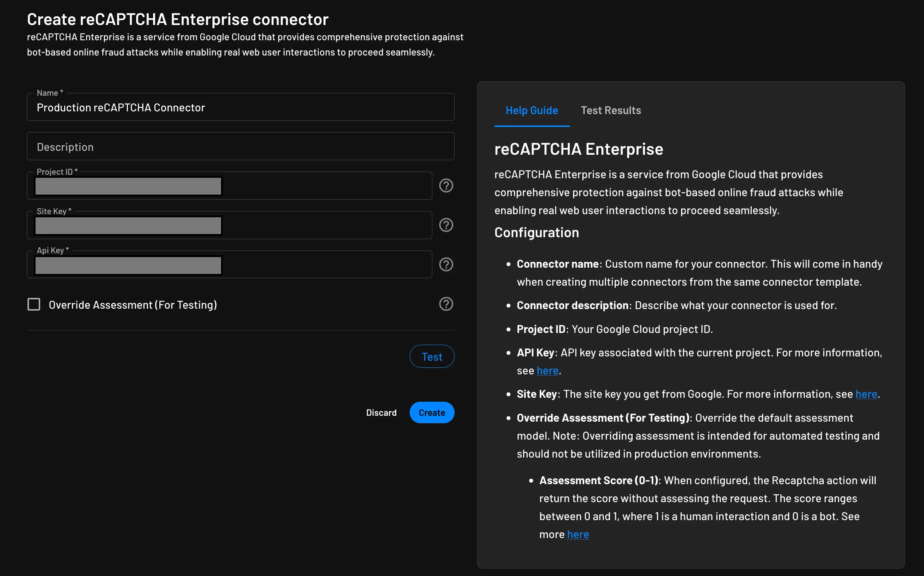The height and width of the screenshot is (576, 924).
Task: Focus the Name input field
Action: coord(241,107)
